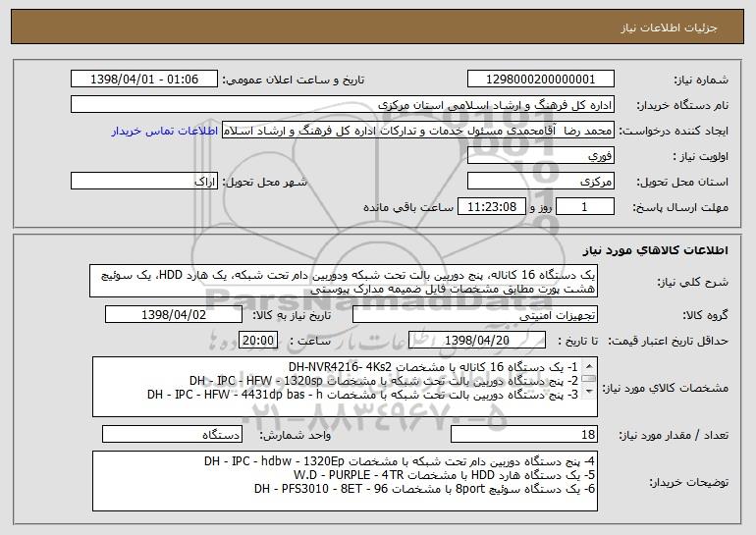Click the section heading اطلاعات کالاهای مورد نیاز

click(x=655, y=249)
